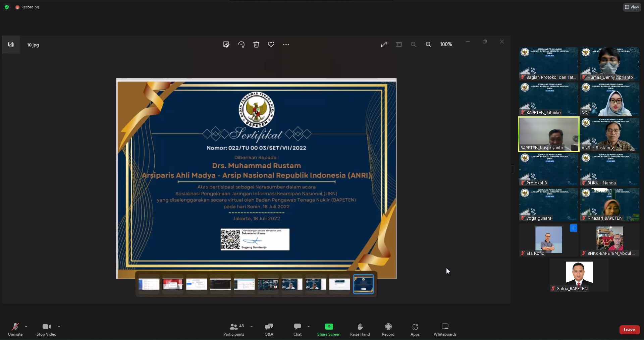This screenshot has width=644, height=340.
Task: Click yoga gunara participant tile
Action: pyautogui.click(x=549, y=205)
